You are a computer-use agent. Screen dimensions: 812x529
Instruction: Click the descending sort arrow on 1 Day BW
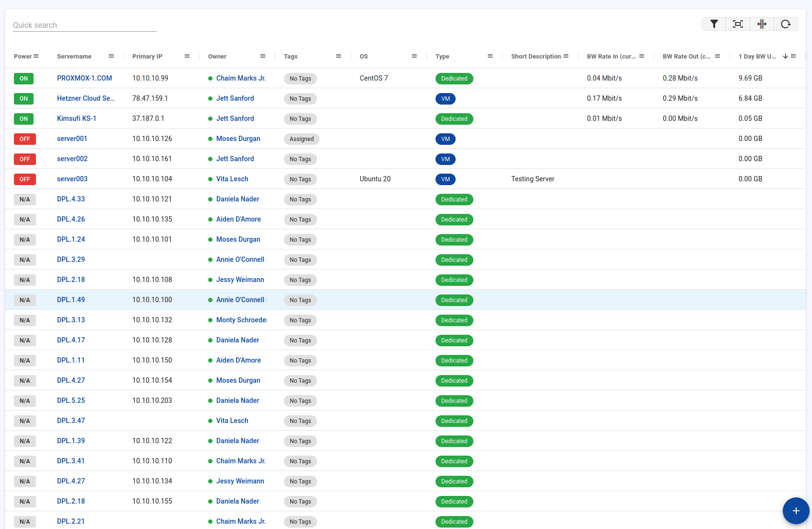coord(785,56)
